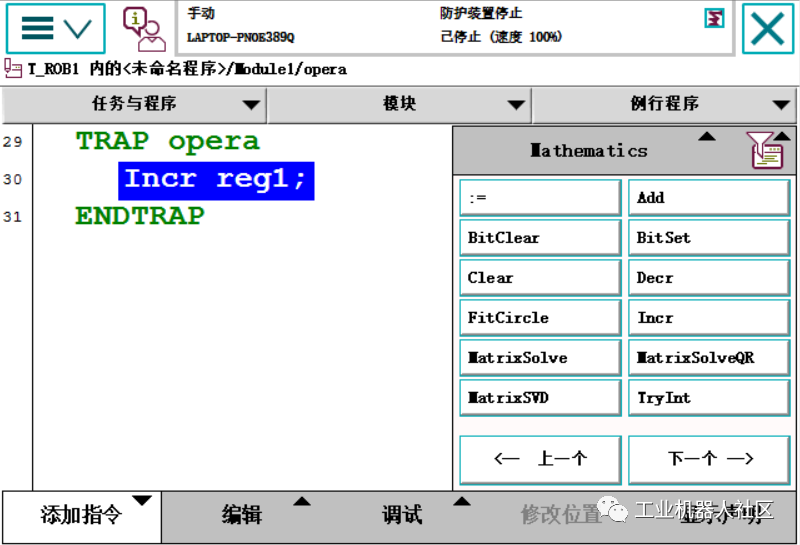
Task: Click line number 31
Action: tap(13, 217)
